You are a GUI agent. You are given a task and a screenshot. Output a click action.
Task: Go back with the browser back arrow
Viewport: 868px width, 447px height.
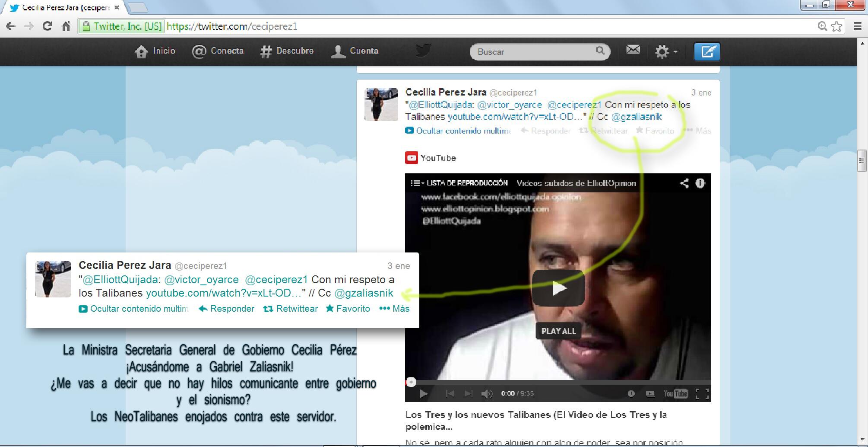click(x=11, y=26)
